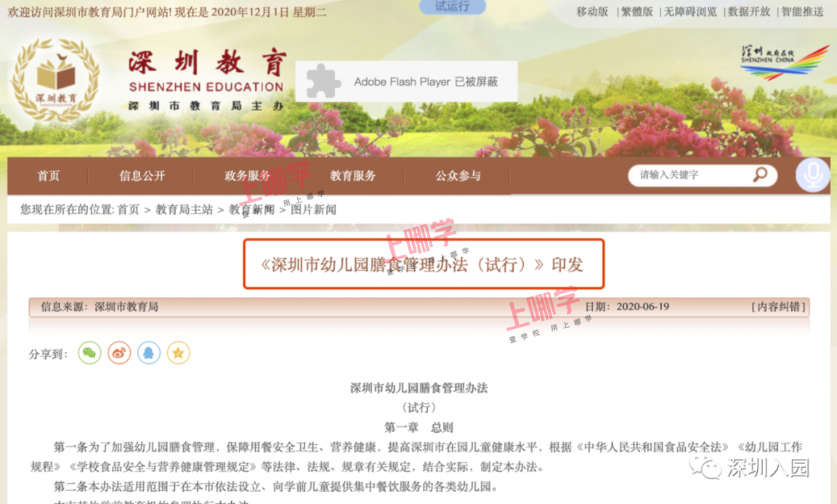Focus the 请输入关键字 search field

[691, 175]
